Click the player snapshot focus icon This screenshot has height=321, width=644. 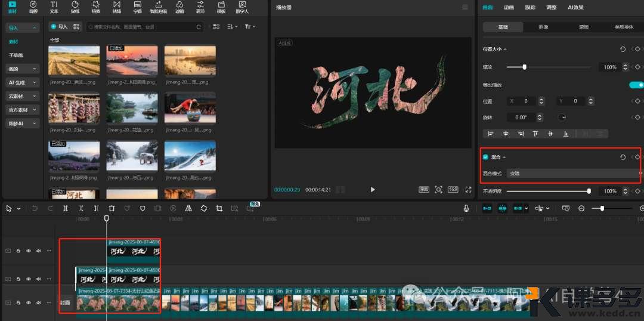click(438, 190)
